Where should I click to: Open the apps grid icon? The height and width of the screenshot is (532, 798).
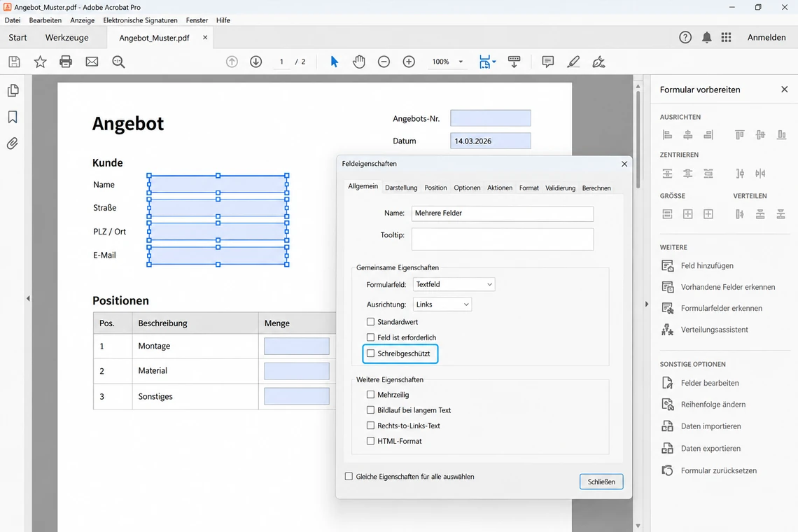(x=726, y=37)
